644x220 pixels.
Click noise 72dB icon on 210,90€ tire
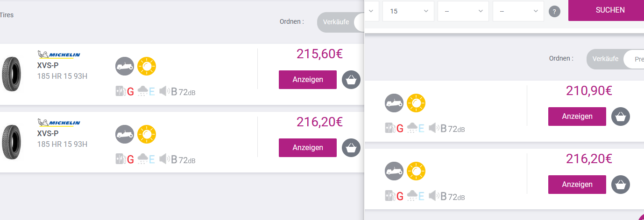click(447, 128)
